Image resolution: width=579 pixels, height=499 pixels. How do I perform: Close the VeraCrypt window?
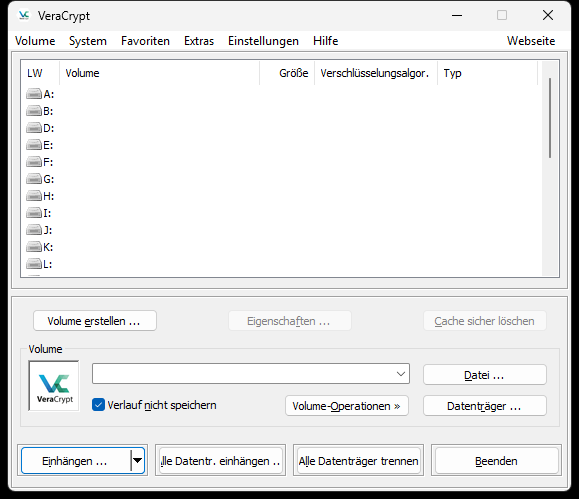[x=548, y=16]
